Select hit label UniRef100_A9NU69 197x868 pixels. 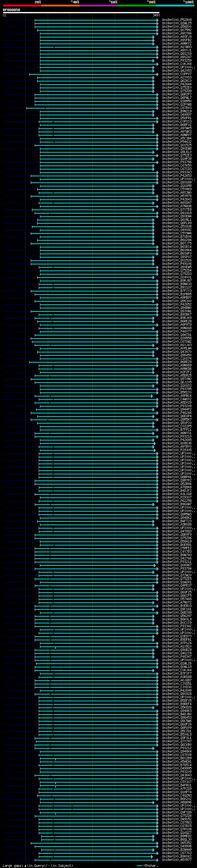click(177, 365)
